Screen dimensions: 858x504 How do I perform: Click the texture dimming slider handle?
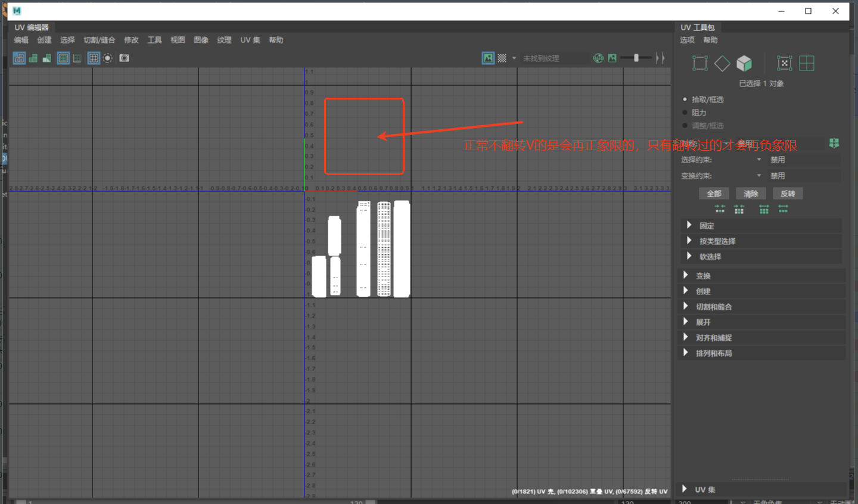tap(636, 58)
